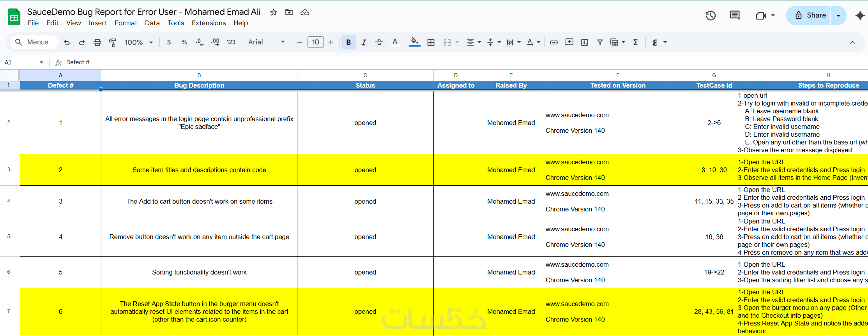This screenshot has width=868, height=336.
Task: Open cell borders options
Action: click(x=431, y=42)
